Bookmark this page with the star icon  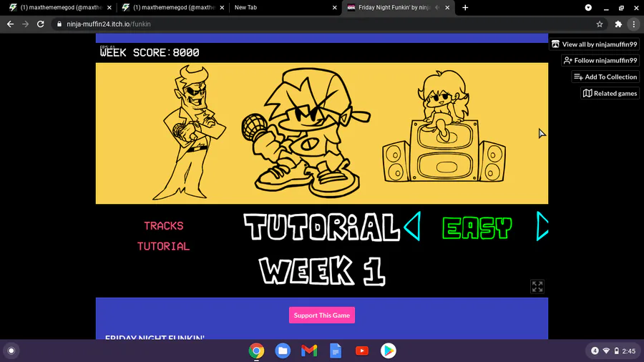click(x=600, y=24)
